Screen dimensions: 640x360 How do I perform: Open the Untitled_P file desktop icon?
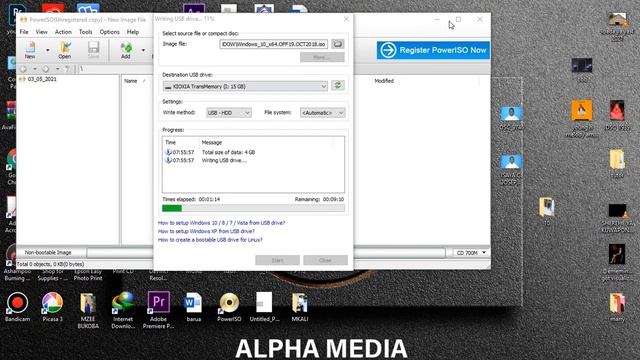click(264, 307)
